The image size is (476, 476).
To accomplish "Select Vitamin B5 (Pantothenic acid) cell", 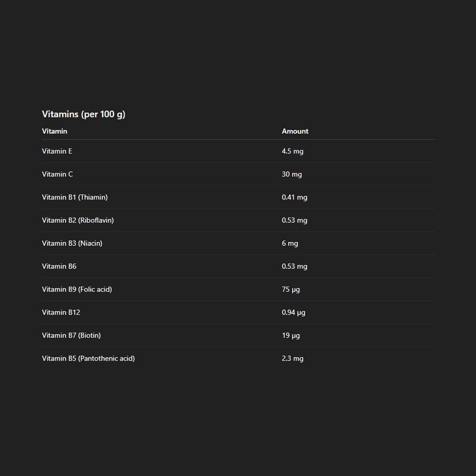I will (x=88, y=358).
